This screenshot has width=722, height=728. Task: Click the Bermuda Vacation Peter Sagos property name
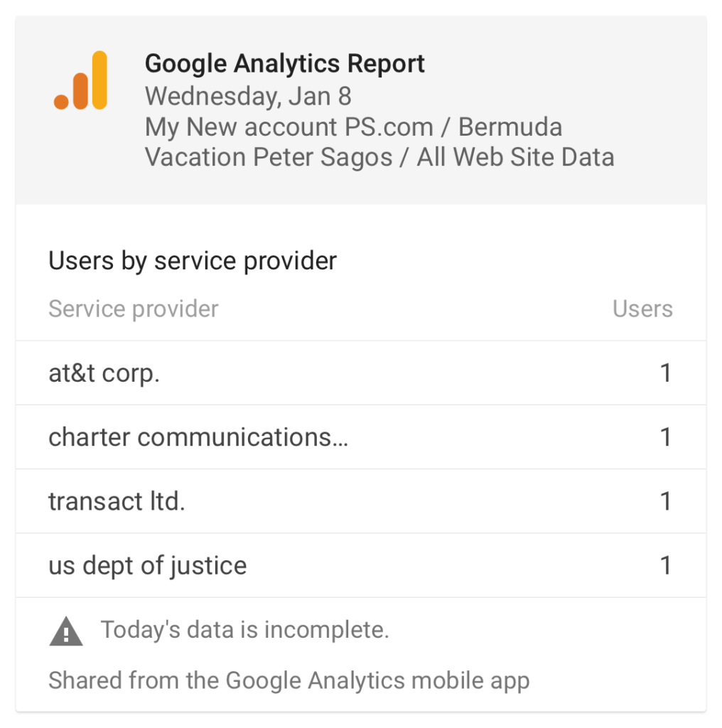[x=354, y=141]
